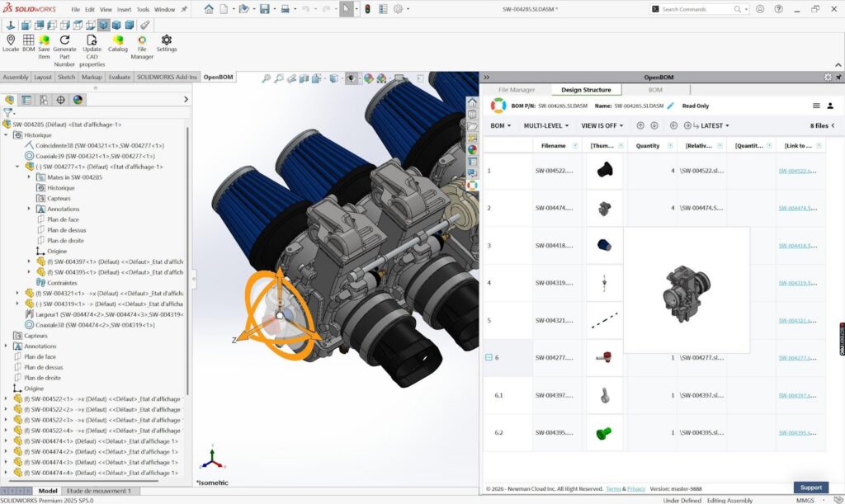This screenshot has height=504, width=845.
Task: Open the Privacy link
Action: pos(636,489)
